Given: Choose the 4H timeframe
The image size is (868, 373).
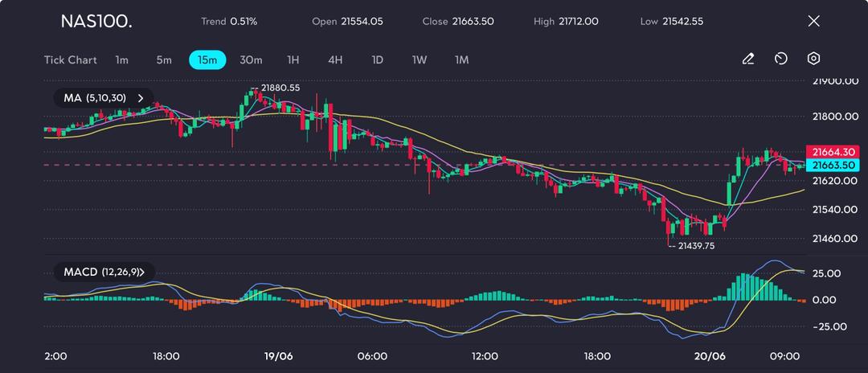Looking at the screenshot, I should (335, 60).
